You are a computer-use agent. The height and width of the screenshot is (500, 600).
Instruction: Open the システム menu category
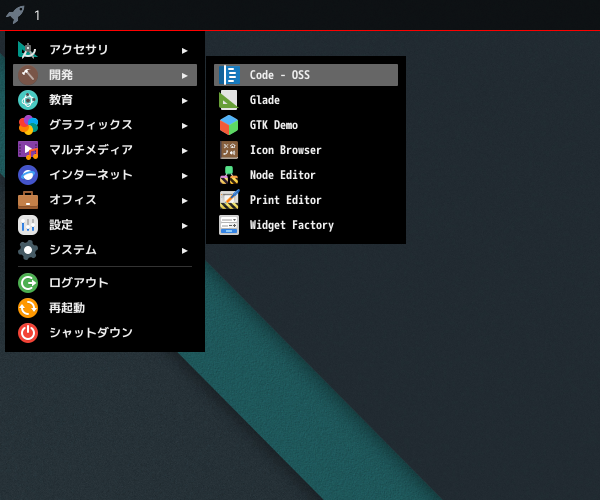[x=105, y=250]
